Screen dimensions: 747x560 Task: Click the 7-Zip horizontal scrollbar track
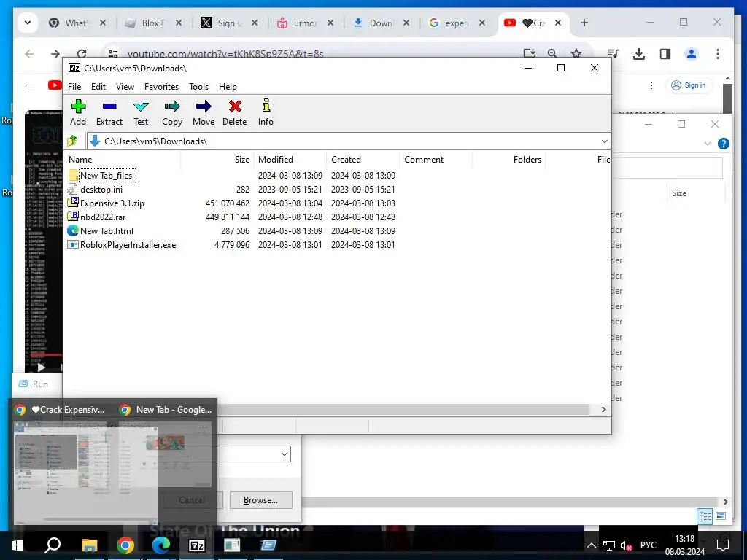click(405, 410)
